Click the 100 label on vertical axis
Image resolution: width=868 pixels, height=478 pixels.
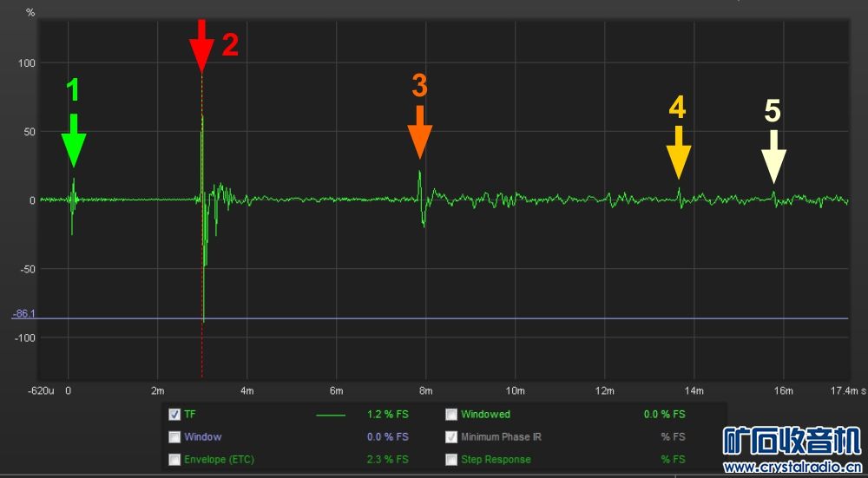tap(29, 63)
